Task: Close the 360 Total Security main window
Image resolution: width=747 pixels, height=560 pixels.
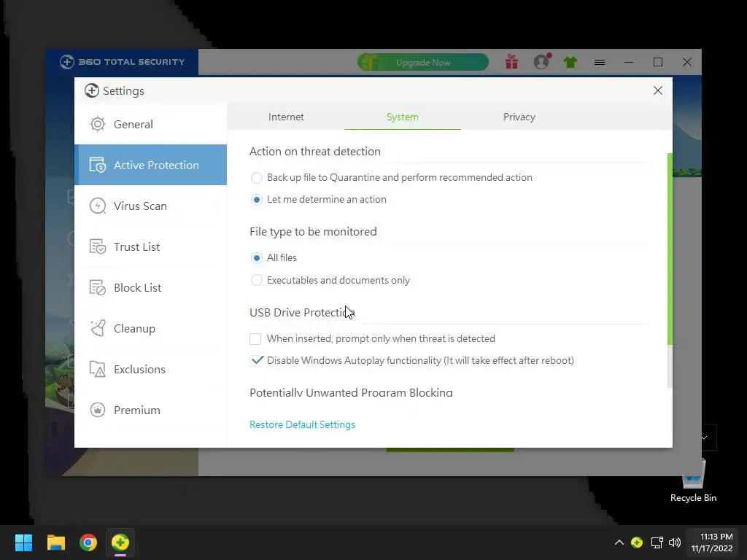Action: point(687,63)
